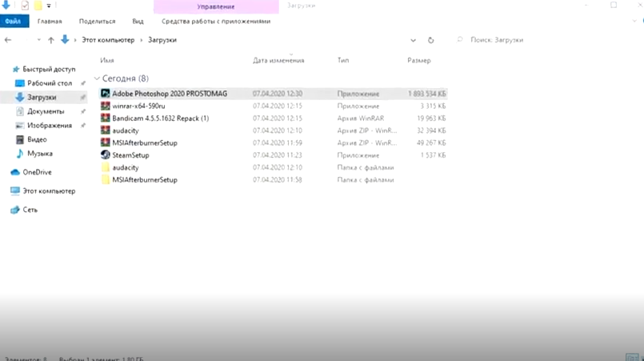
Task: Click the 1 893 534 КБ size value
Action: pos(426,94)
